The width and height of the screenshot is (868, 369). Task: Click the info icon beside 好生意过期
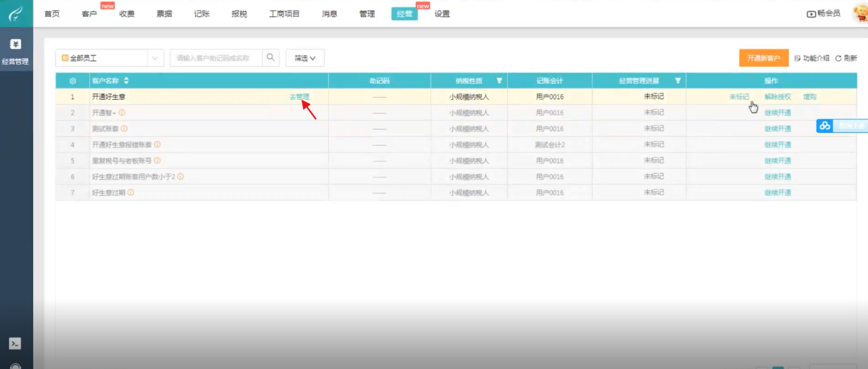coord(131,192)
